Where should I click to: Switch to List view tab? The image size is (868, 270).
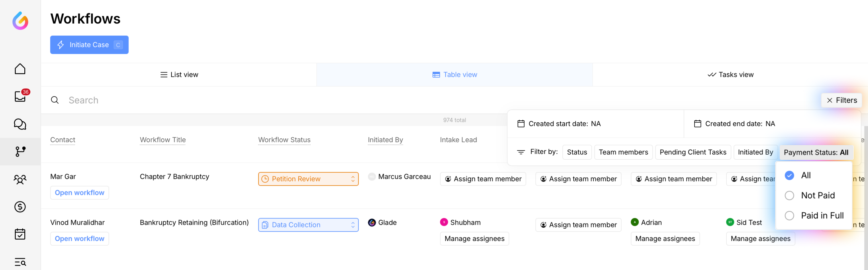point(179,75)
